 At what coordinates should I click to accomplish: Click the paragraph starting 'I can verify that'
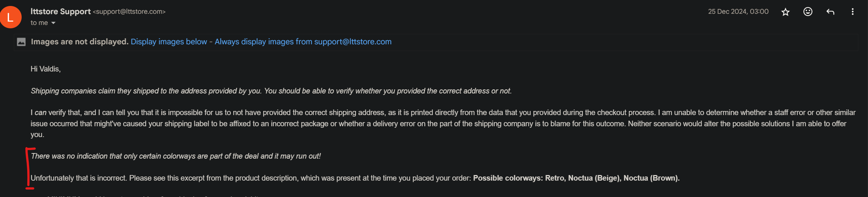(x=443, y=124)
